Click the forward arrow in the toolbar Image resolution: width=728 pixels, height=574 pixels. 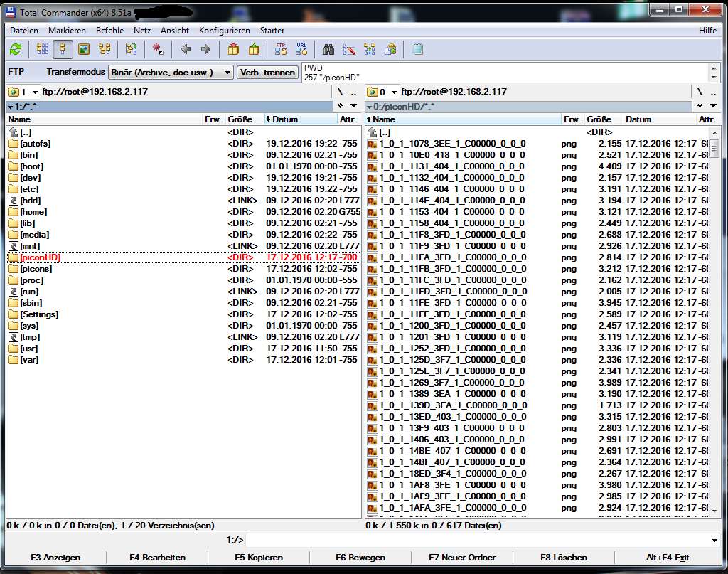pyautogui.click(x=206, y=49)
